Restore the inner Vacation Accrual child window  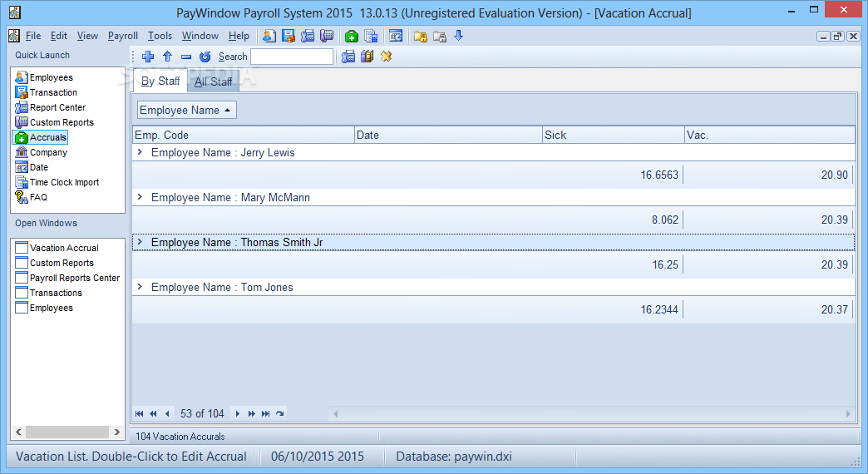click(x=838, y=37)
